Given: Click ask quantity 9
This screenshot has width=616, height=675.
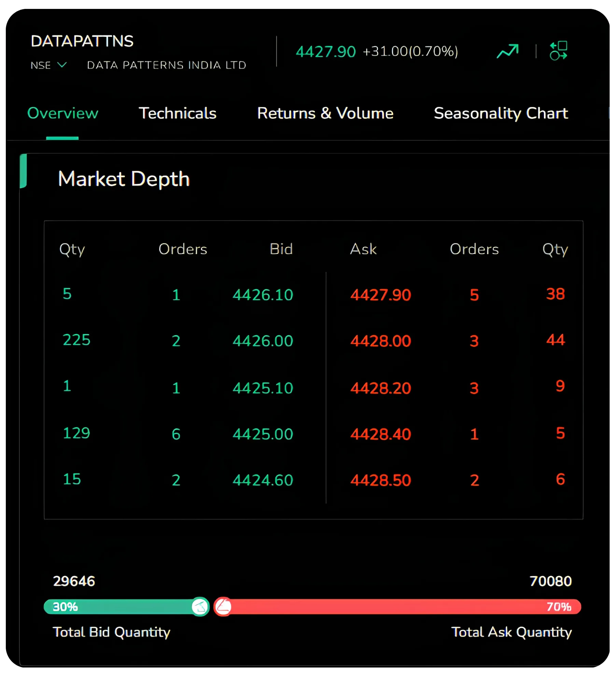Looking at the screenshot, I should pos(560,386).
